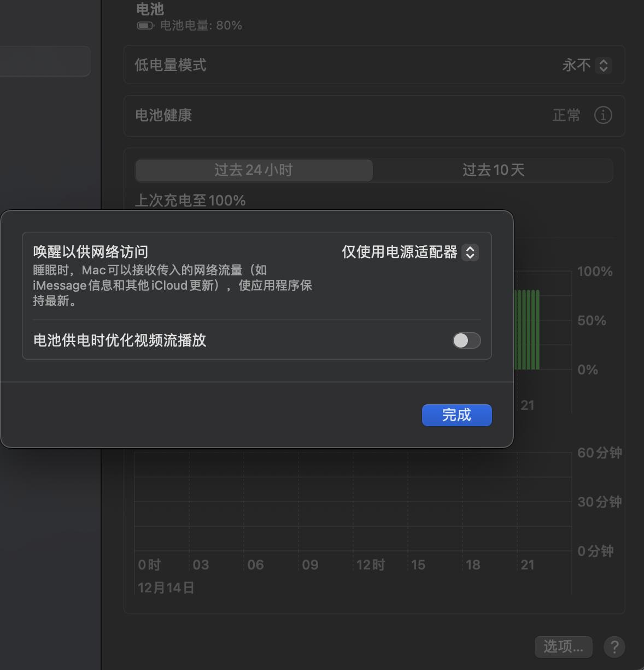Click the circled i next to 正常
This screenshot has width=644, height=670.
602,116
